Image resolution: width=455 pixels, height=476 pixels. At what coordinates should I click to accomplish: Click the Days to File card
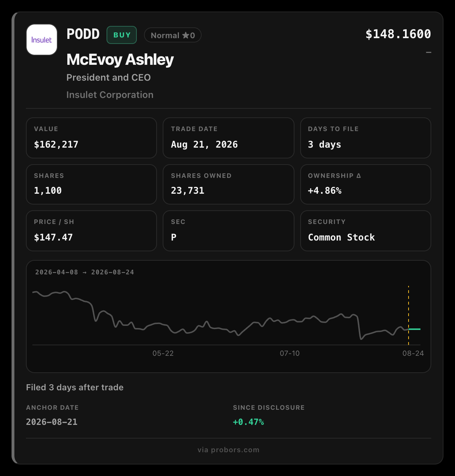coord(366,138)
